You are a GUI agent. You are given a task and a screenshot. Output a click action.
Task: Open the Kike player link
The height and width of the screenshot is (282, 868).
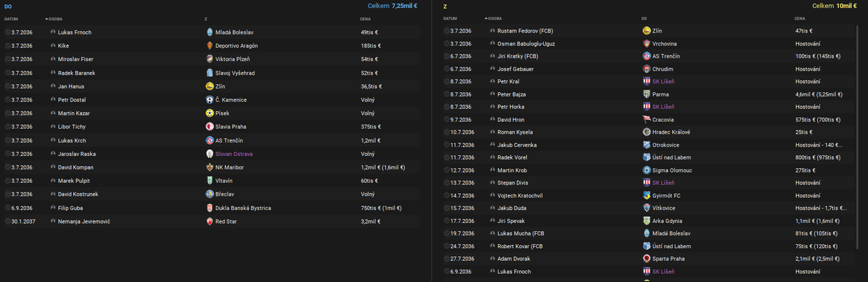[64, 45]
